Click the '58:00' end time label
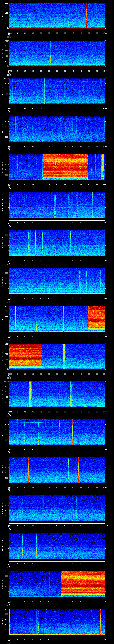The image size is (114, 644). (105, 450)
